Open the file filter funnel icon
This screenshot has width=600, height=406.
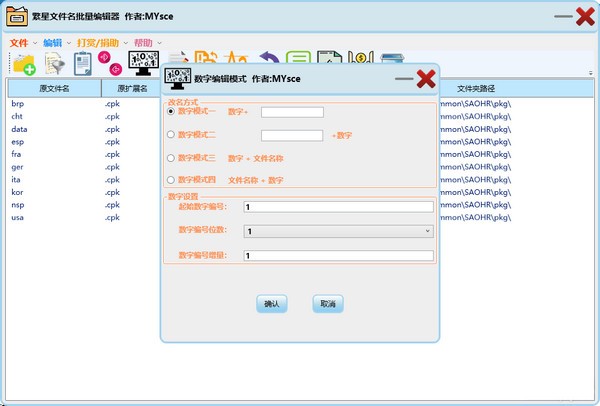[x=55, y=64]
